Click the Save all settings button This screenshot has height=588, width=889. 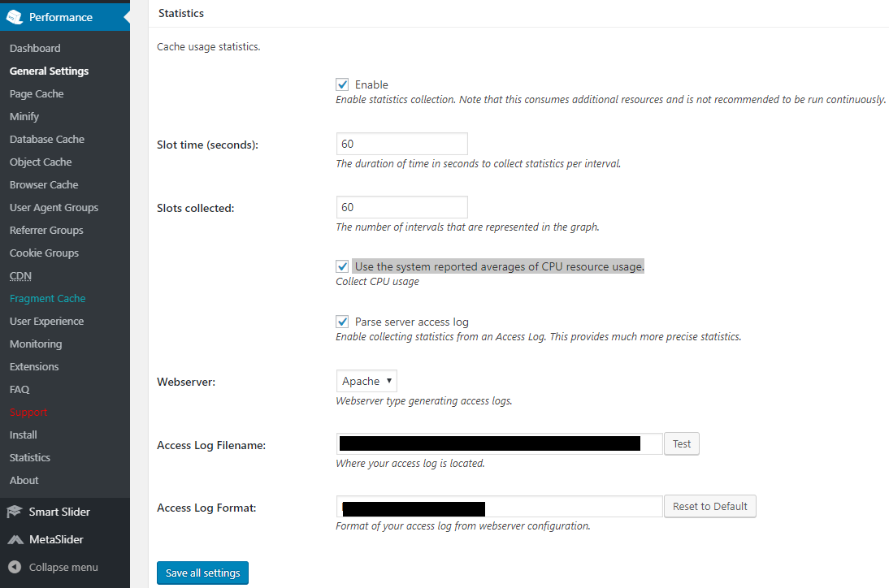click(202, 573)
